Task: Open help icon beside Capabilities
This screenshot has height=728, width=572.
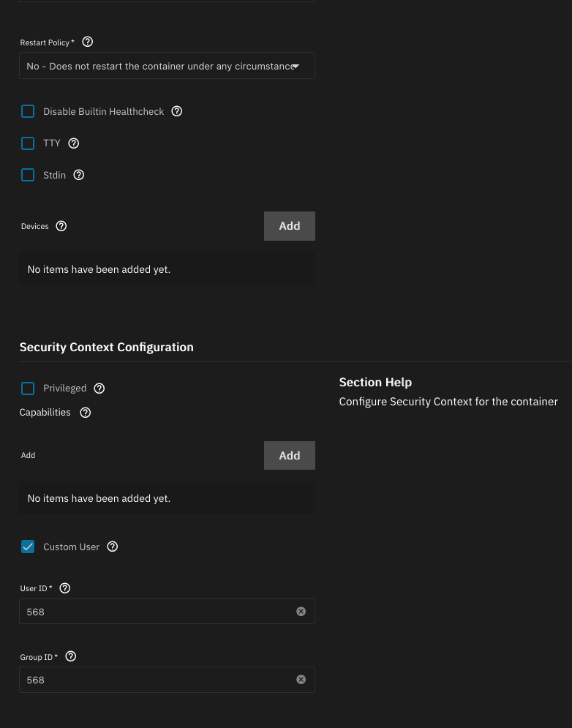Action: click(85, 412)
